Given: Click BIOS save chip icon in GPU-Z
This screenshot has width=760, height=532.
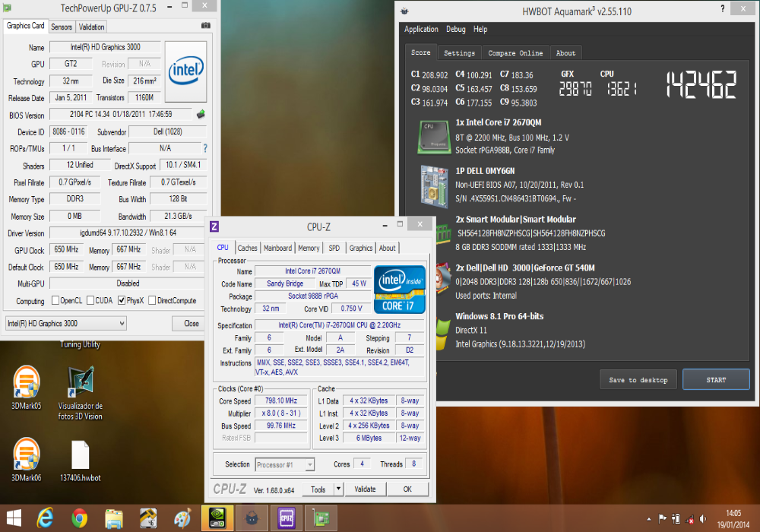Looking at the screenshot, I should [x=201, y=114].
